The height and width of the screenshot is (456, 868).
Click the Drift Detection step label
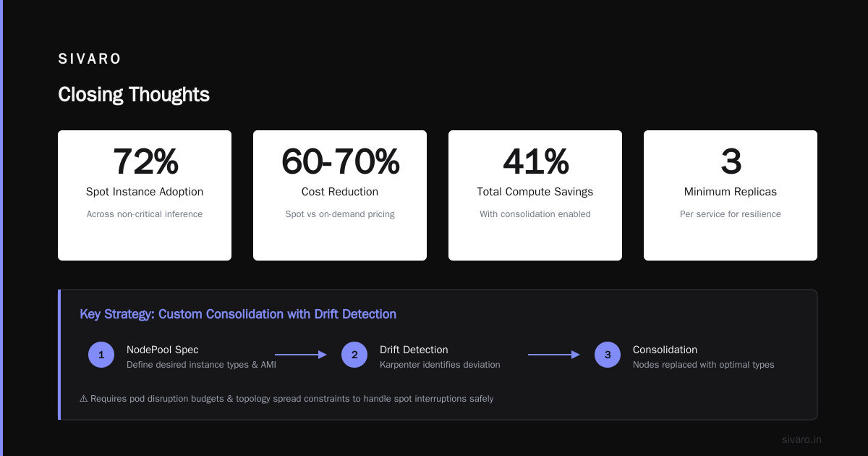point(414,350)
